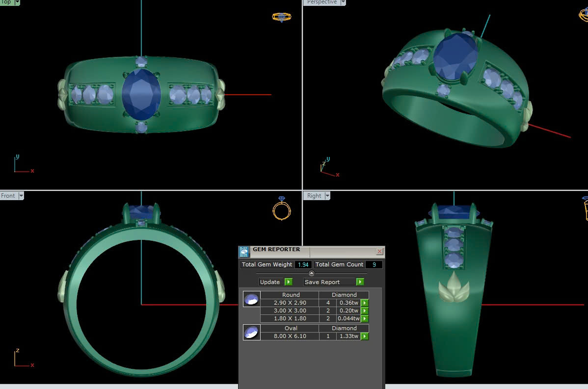This screenshot has width=588, height=389.
Task: Click green arrow for 1.80 X 1.80 row
Action: [x=365, y=319]
